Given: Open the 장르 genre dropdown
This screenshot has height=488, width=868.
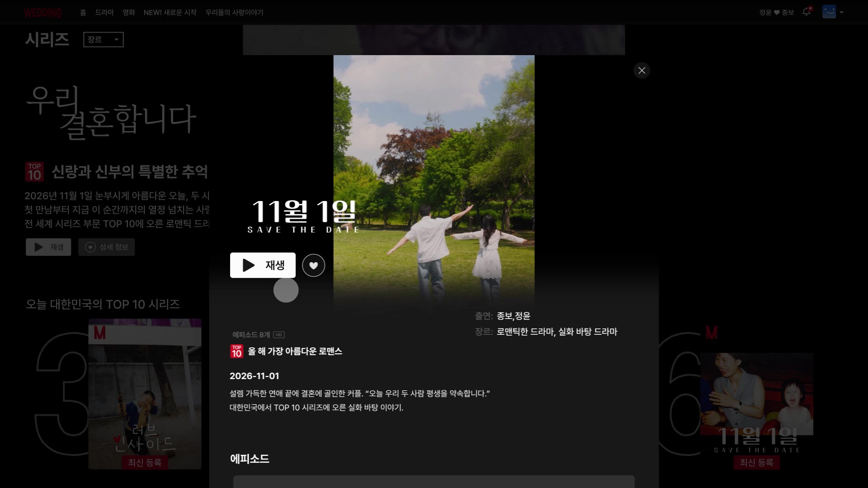Looking at the screenshot, I should point(104,40).
